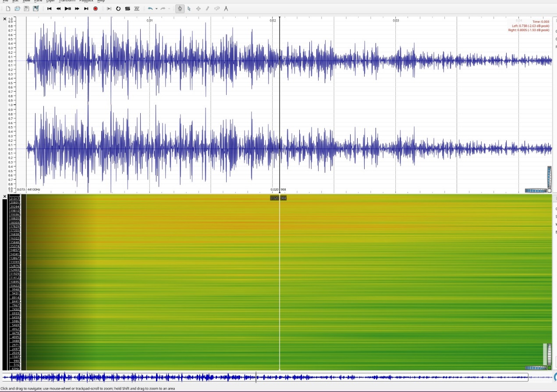This screenshot has width=557, height=392.
Task: Pick the Erase tool
Action: point(217,9)
